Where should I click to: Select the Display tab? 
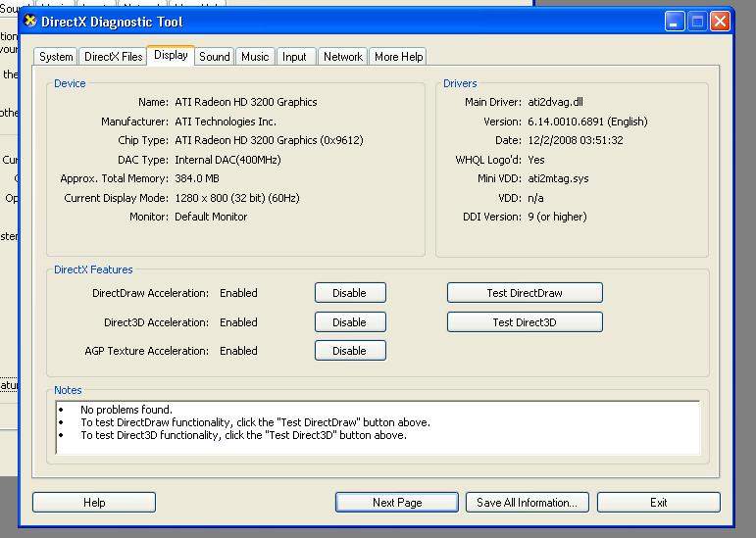point(171,56)
